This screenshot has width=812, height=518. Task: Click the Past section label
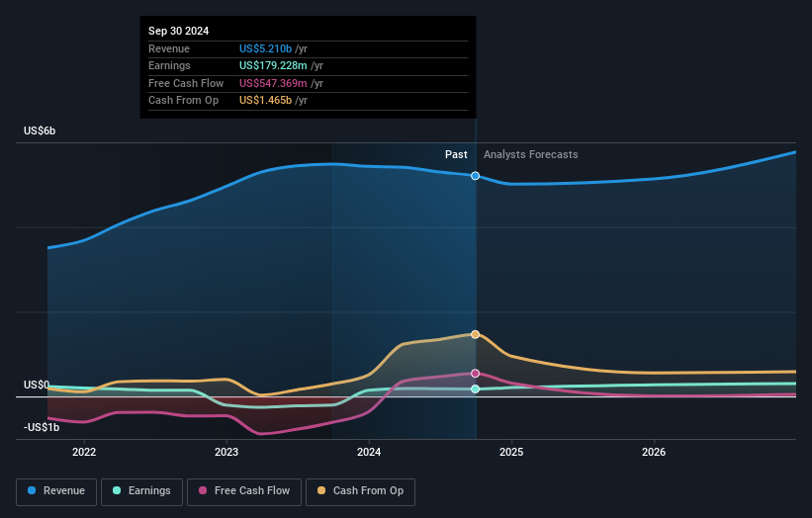tap(456, 154)
